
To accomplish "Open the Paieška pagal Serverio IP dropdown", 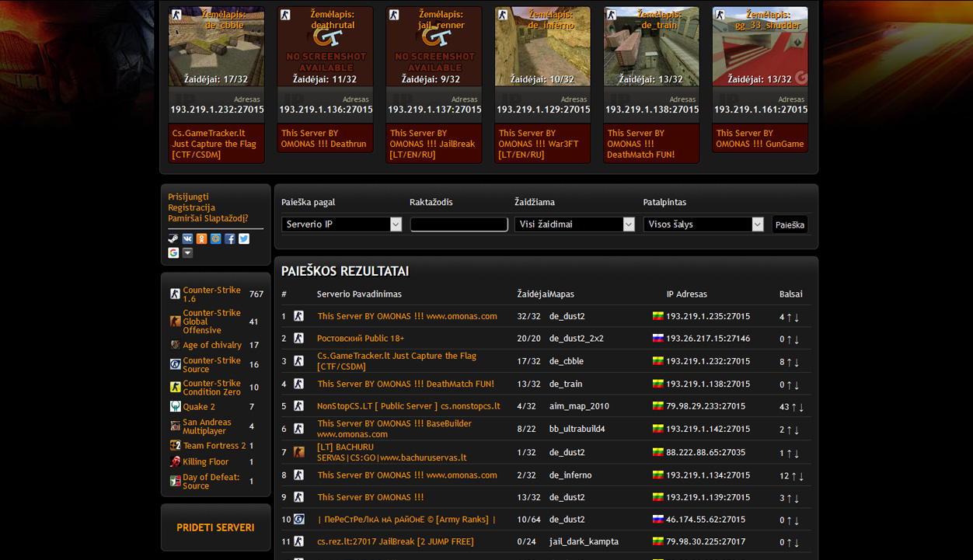I will pyautogui.click(x=341, y=224).
